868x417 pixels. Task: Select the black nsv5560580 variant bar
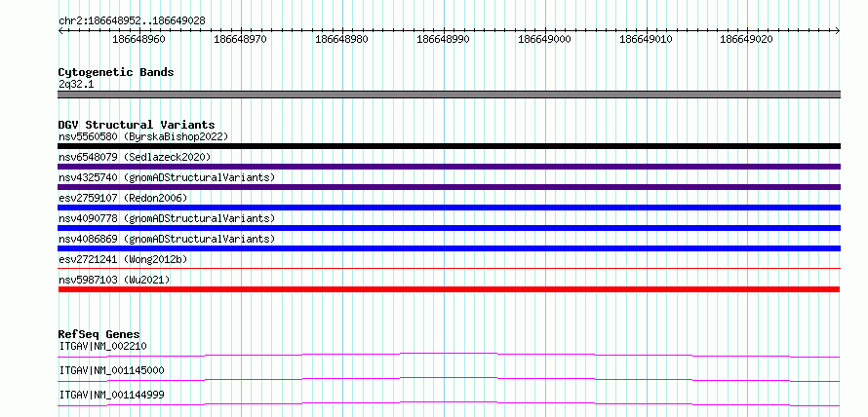449,146
